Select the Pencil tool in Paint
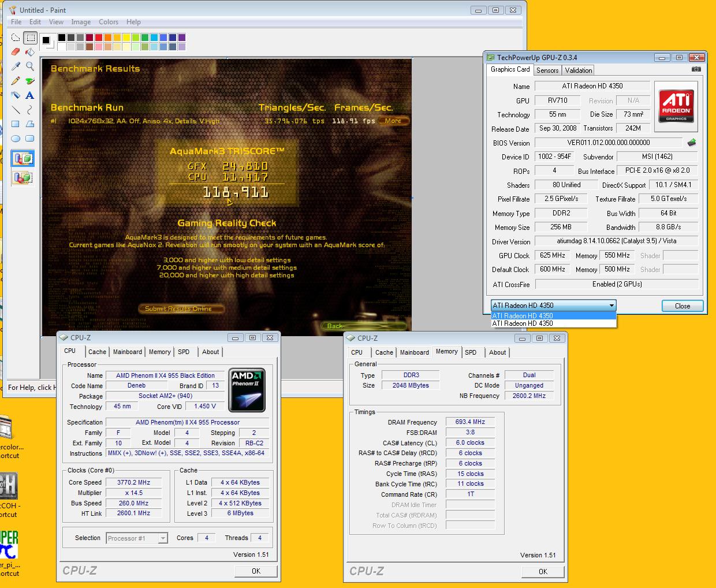This screenshot has width=716, height=588. [x=16, y=81]
